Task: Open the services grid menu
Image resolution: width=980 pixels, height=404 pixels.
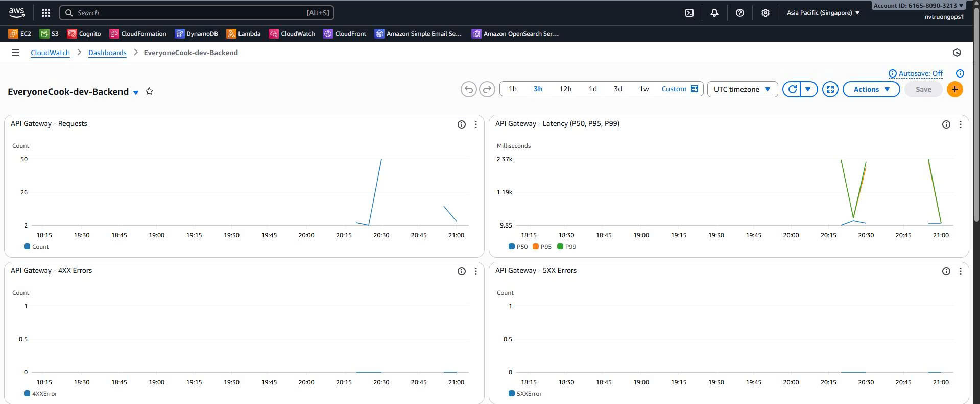Action: pos(45,13)
